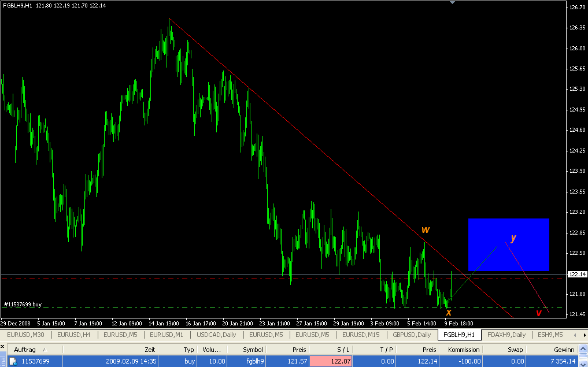Select order number 11537699 cell
This screenshot has width=588, height=367.
point(36,361)
